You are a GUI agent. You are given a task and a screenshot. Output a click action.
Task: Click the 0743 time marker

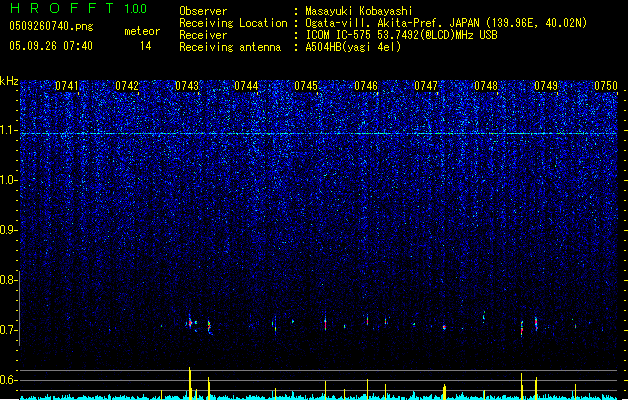(x=187, y=86)
